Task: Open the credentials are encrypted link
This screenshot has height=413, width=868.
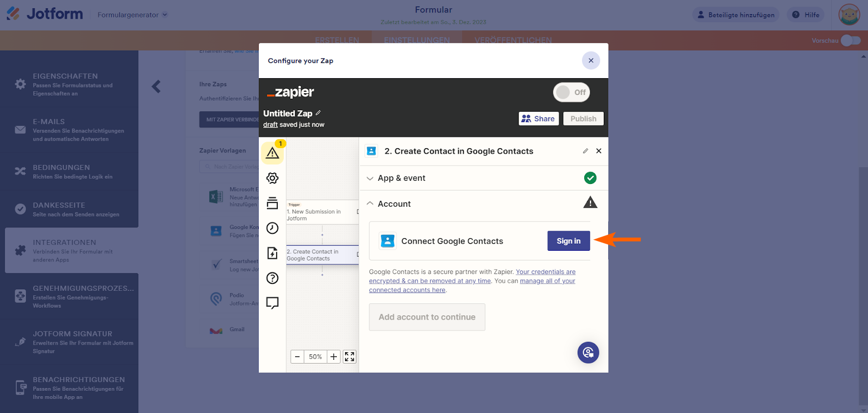Action: pyautogui.click(x=473, y=276)
